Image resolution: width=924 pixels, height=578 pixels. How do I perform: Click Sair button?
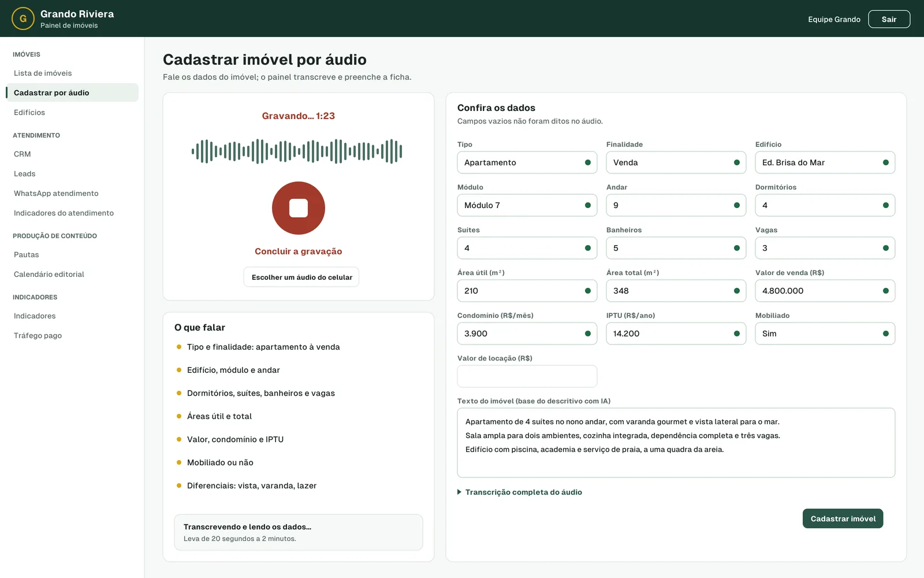click(x=889, y=19)
